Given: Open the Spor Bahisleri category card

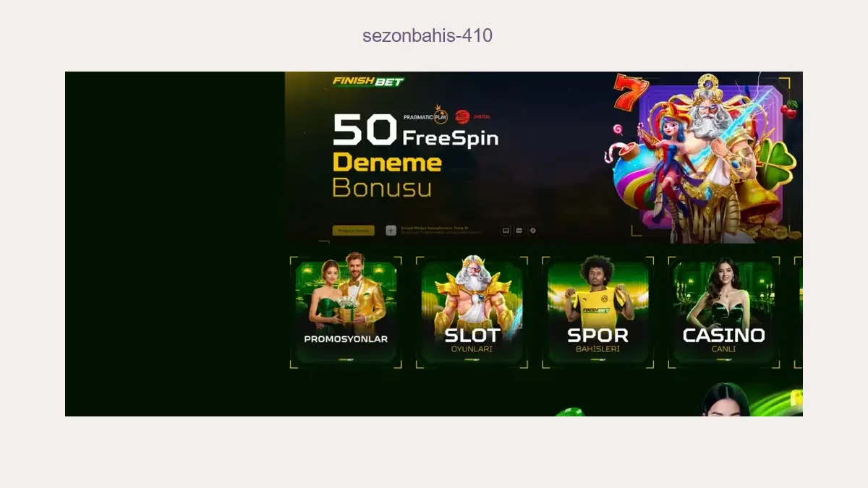Looking at the screenshot, I should (597, 312).
